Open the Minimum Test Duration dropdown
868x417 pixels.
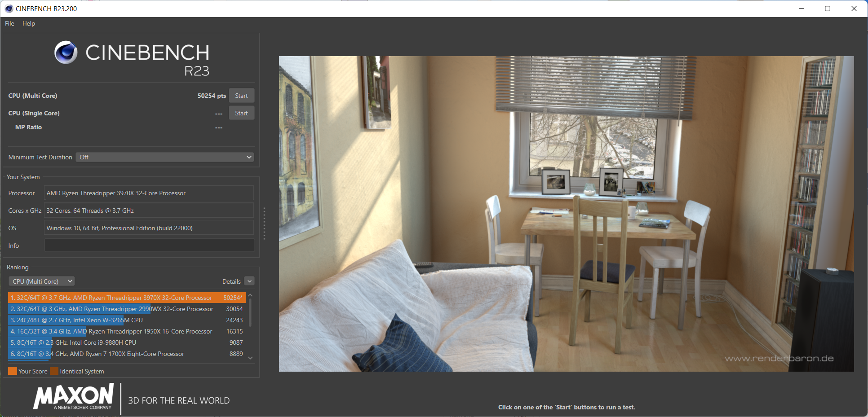click(165, 157)
